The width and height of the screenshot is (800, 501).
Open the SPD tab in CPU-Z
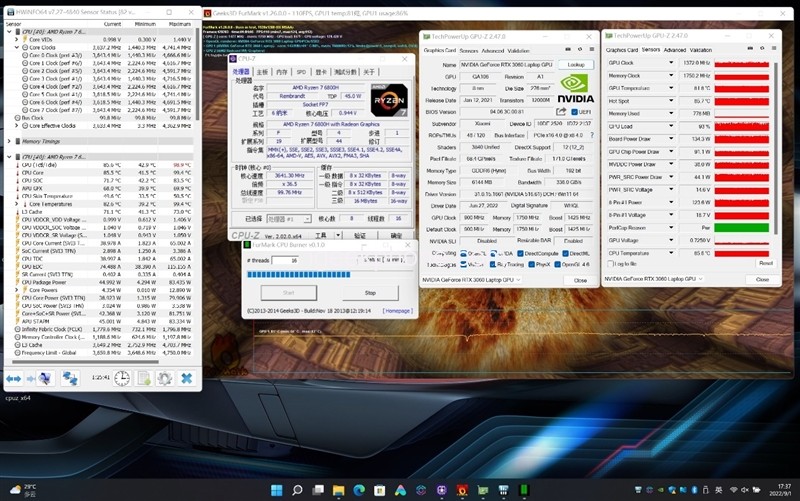coord(301,72)
